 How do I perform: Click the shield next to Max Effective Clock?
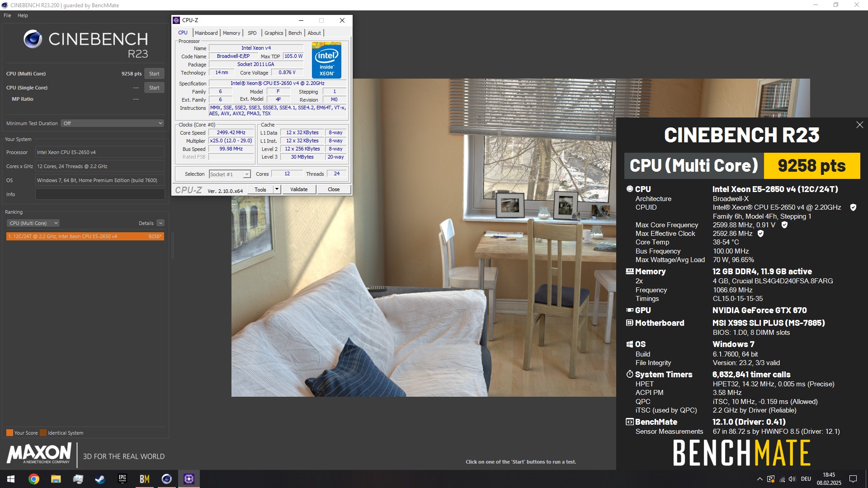pos(760,234)
